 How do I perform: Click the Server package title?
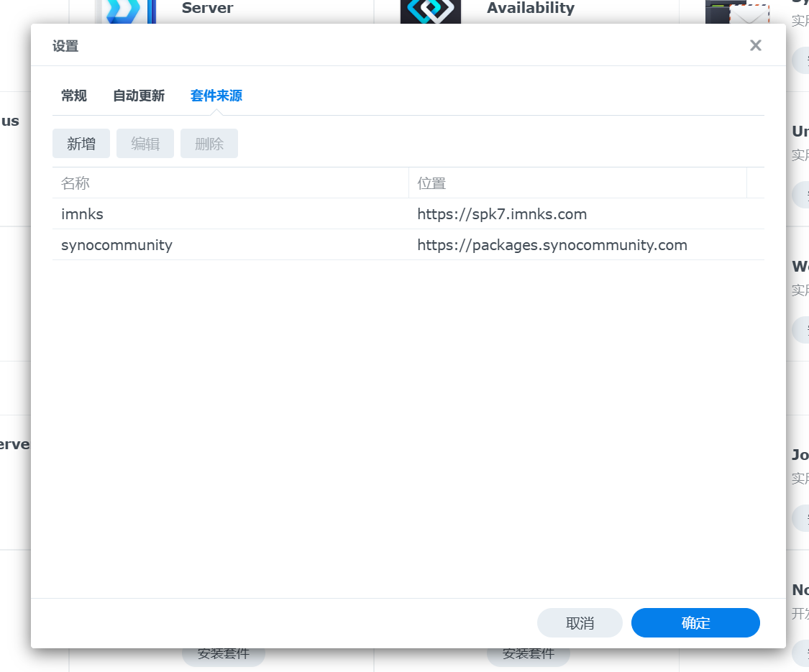click(207, 9)
